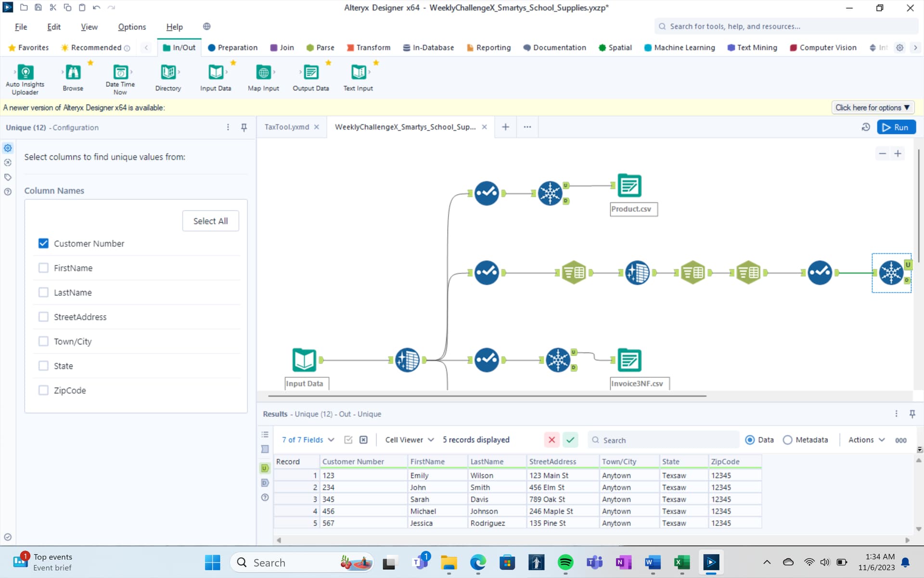This screenshot has width=924, height=578.
Task: Click the Select All button
Action: pyautogui.click(x=210, y=221)
